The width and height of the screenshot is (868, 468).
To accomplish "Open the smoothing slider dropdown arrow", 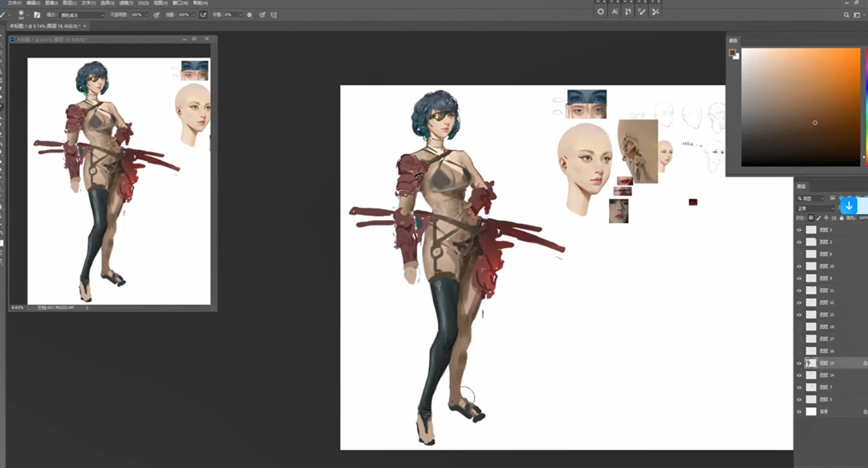I will [240, 15].
